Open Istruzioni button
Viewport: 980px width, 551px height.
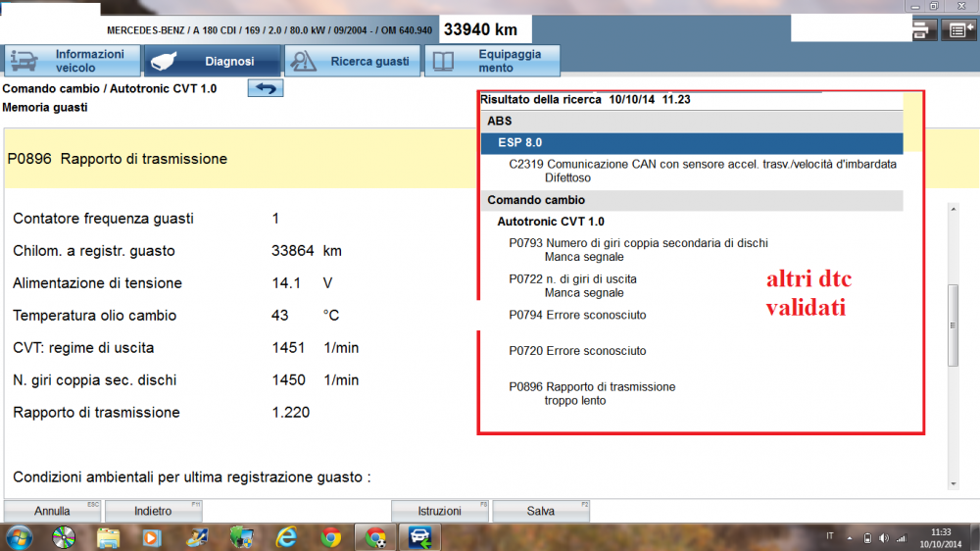click(439, 511)
